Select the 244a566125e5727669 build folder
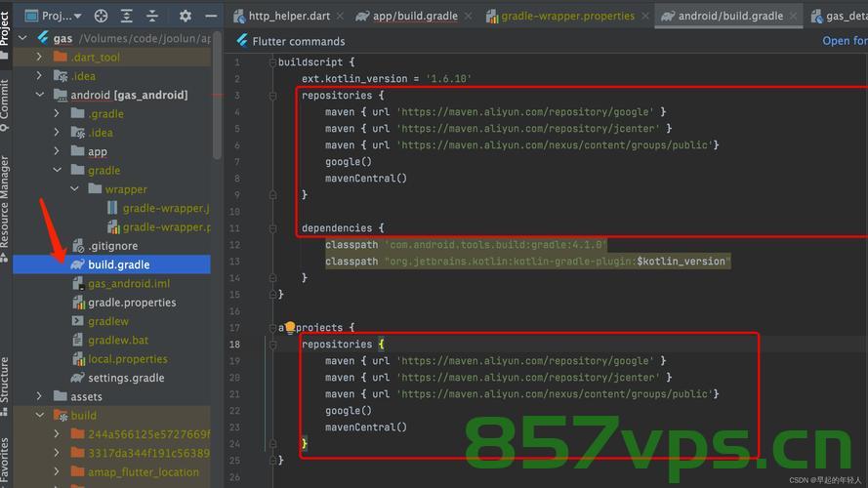Screen dimensions: 868x488 [141, 434]
